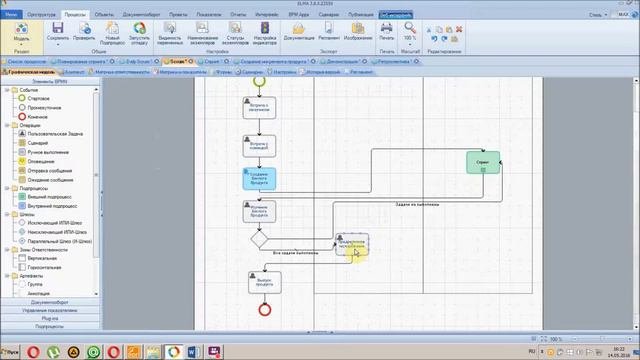Image resolution: width=640 pixels, height=360 pixels.
Task: Select the green Спринт subprocess block
Action: (x=483, y=162)
